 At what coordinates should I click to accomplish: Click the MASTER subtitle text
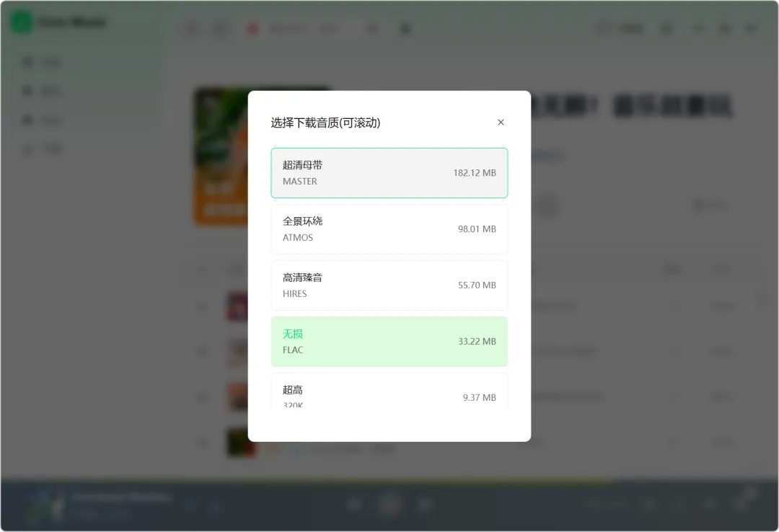pos(299,182)
